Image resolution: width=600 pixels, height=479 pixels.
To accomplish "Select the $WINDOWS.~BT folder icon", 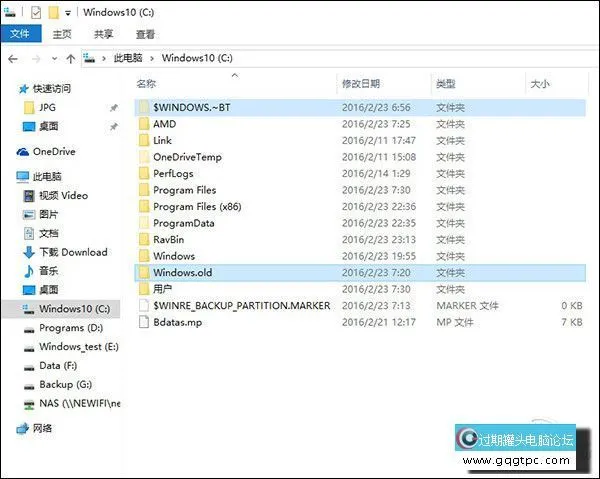I will (144, 107).
